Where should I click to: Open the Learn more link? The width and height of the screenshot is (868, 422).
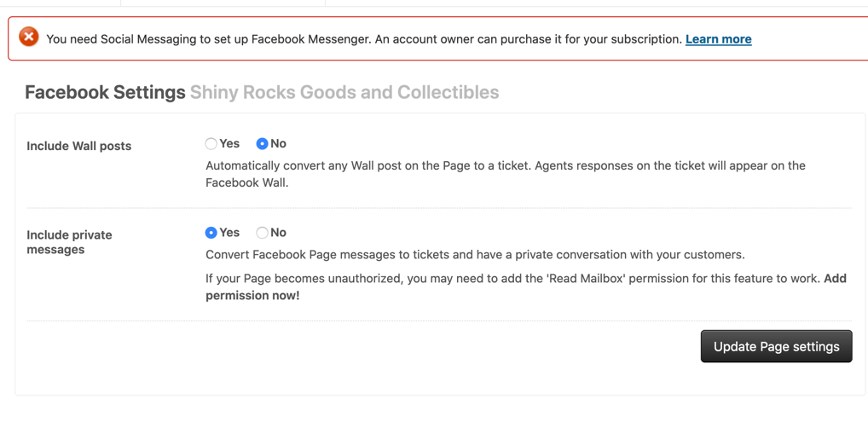[718, 39]
